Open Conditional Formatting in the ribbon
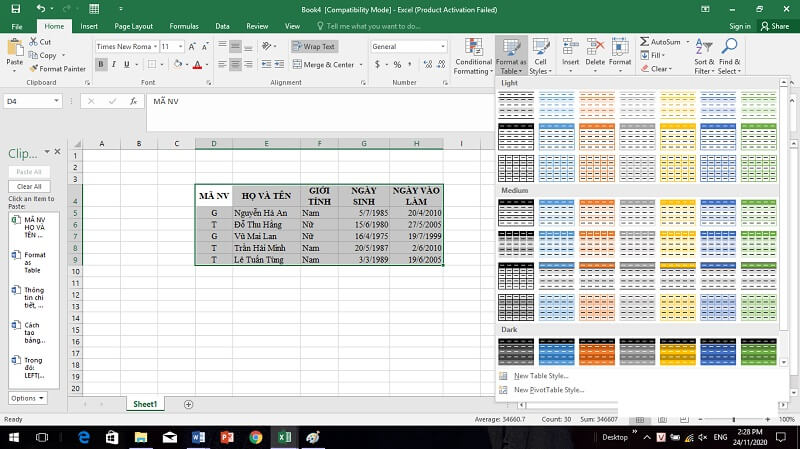Screen dimensions: 800x449 coord(472,56)
